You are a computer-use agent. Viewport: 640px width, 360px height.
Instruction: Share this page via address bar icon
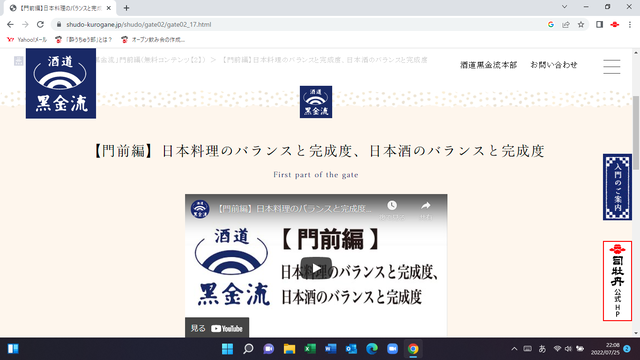566,24
